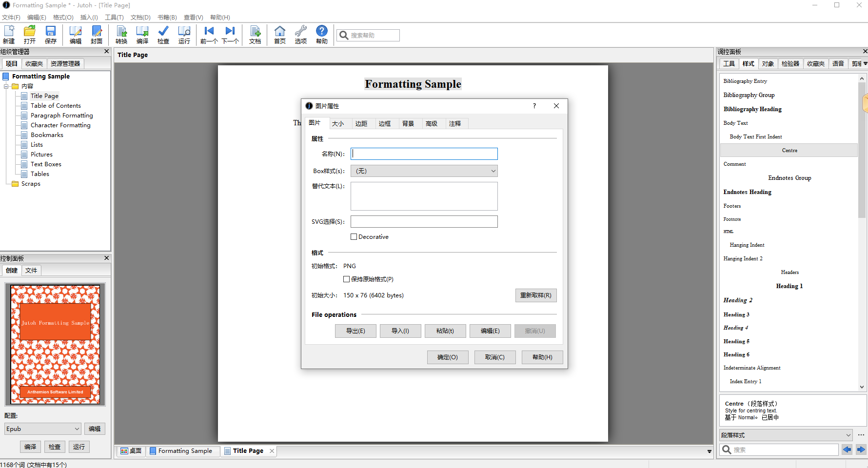The height and width of the screenshot is (468, 868).
Task: Go to 首页 (Home) icon
Action: (x=280, y=34)
